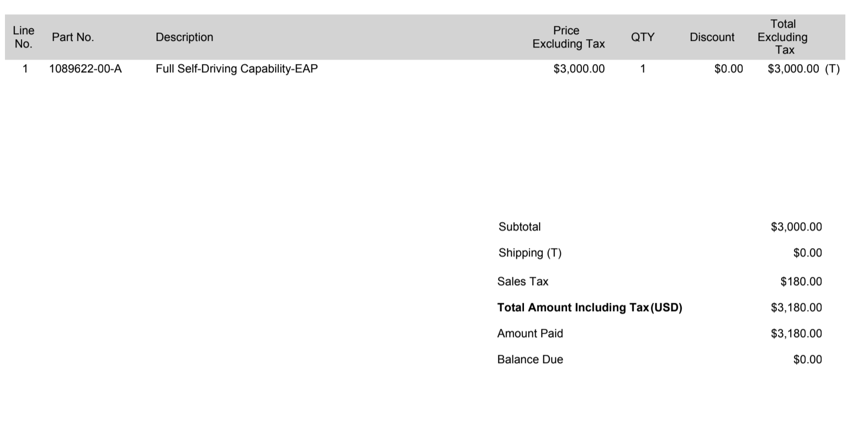868x421 pixels.
Task: Click the Amount Paid label
Action: (530, 334)
